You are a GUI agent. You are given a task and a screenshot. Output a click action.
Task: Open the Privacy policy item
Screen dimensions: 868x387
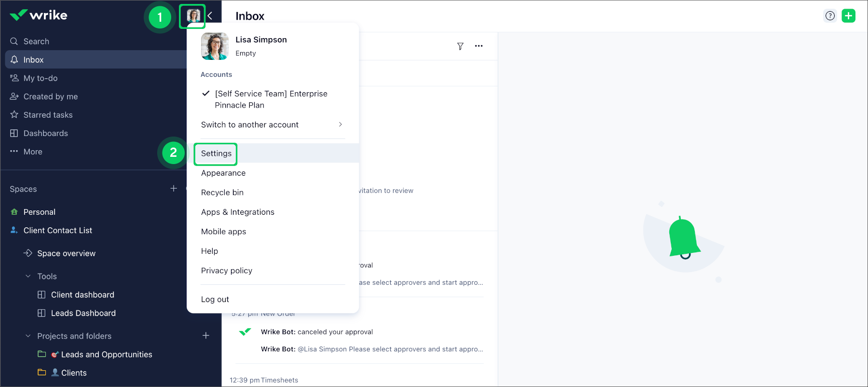pos(227,271)
